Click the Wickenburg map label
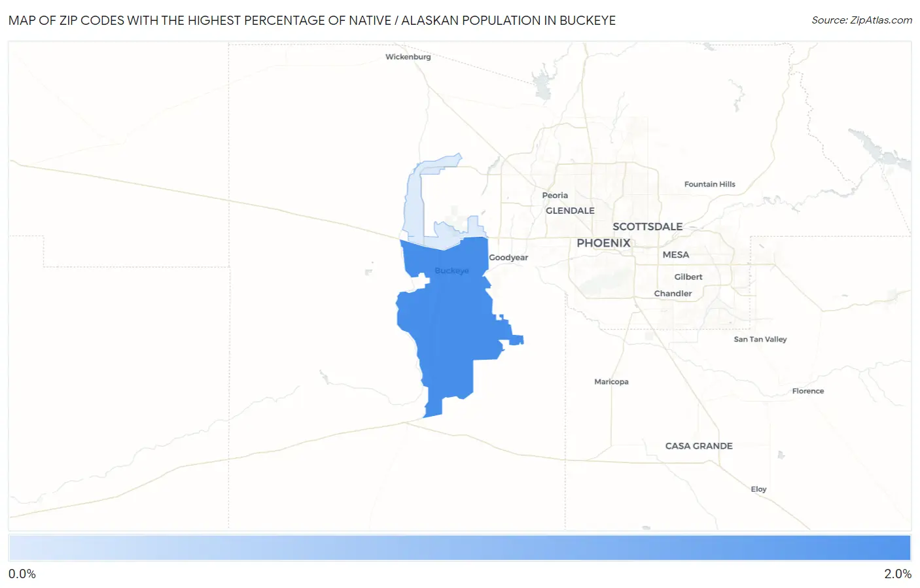The image size is (920, 588). point(408,57)
